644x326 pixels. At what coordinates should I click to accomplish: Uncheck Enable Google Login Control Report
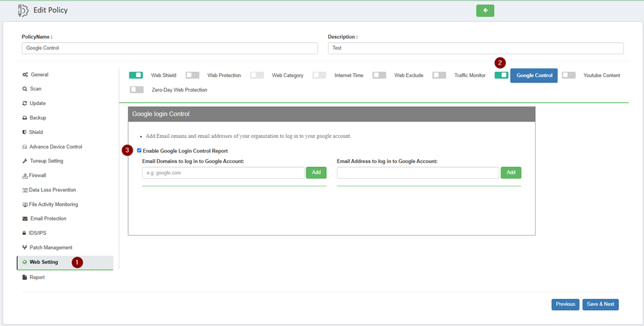tap(139, 150)
